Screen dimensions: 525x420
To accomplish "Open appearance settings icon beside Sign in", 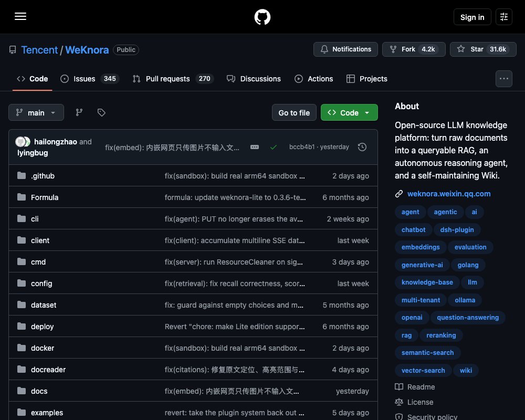I will point(503,17).
